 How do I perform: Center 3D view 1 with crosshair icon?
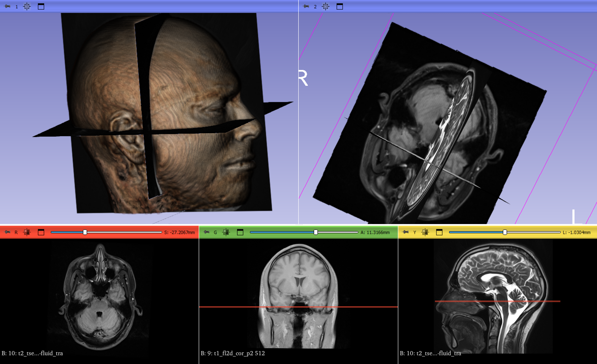point(27,6)
